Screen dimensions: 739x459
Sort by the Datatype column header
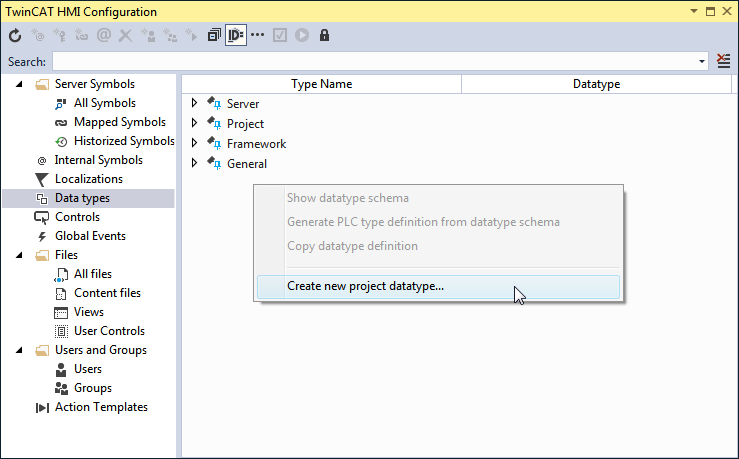596,84
